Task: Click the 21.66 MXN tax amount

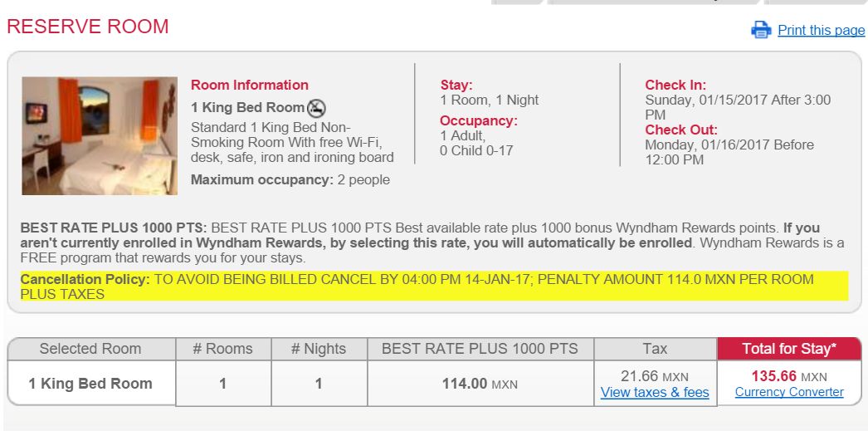Action: (x=655, y=377)
